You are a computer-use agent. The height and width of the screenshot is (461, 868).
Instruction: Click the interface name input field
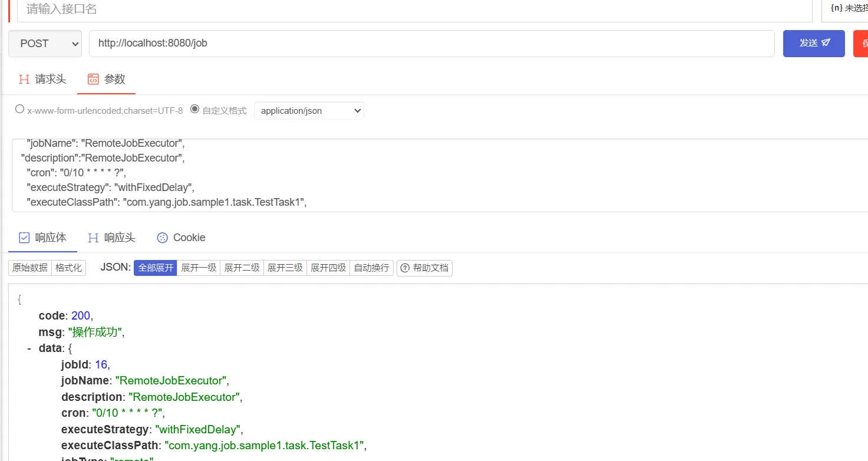[412, 9]
